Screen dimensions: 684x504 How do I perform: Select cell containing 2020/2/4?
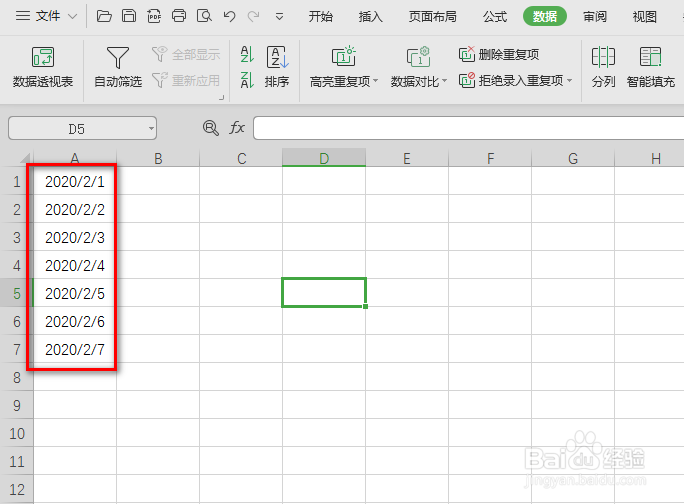75,265
